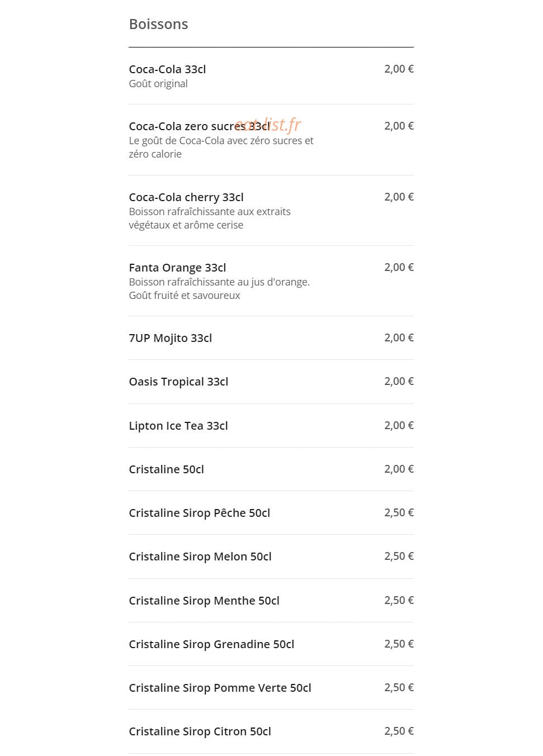Open the Coca-Cola zero sucres 33cl item
Screen dimensions: 543x756
point(271,140)
